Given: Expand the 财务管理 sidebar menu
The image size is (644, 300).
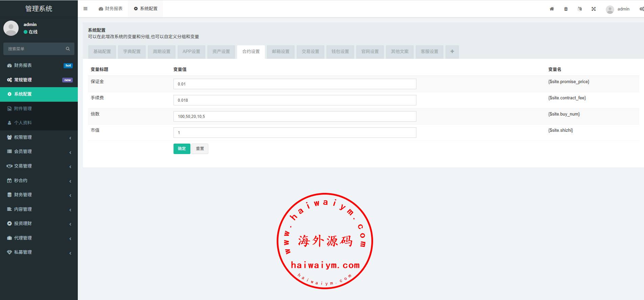Looking at the screenshot, I should point(39,195).
